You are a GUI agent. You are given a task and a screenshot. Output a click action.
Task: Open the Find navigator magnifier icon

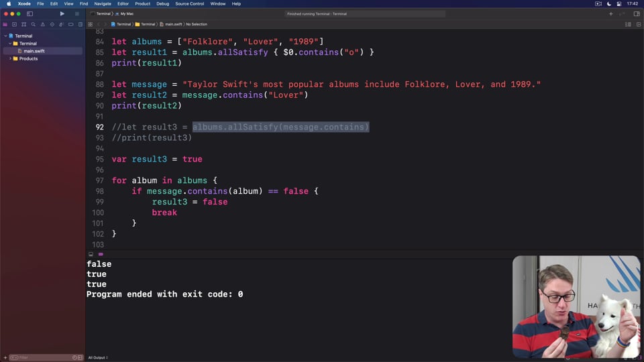(x=34, y=24)
